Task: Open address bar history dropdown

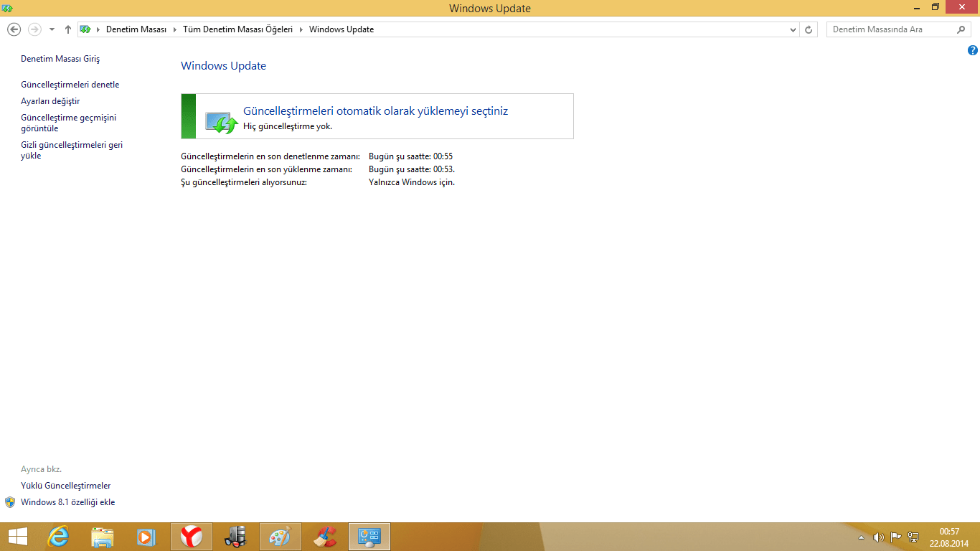Action: [793, 29]
